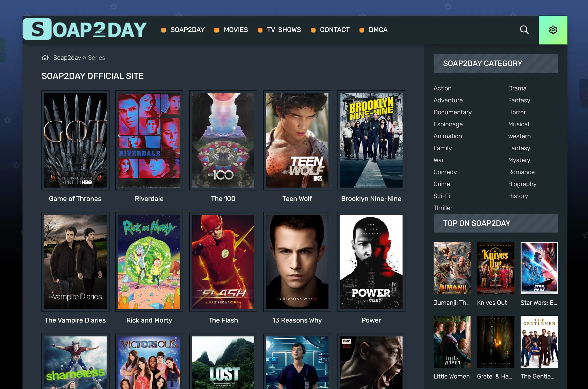Select the Action category link
Image resolution: width=588 pixels, height=389 pixels.
[x=442, y=88]
